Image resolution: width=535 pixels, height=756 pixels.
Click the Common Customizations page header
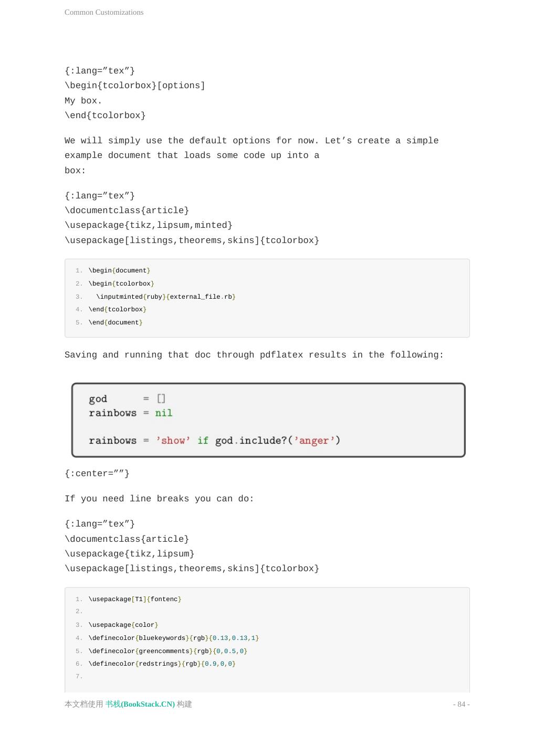tap(104, 12)
